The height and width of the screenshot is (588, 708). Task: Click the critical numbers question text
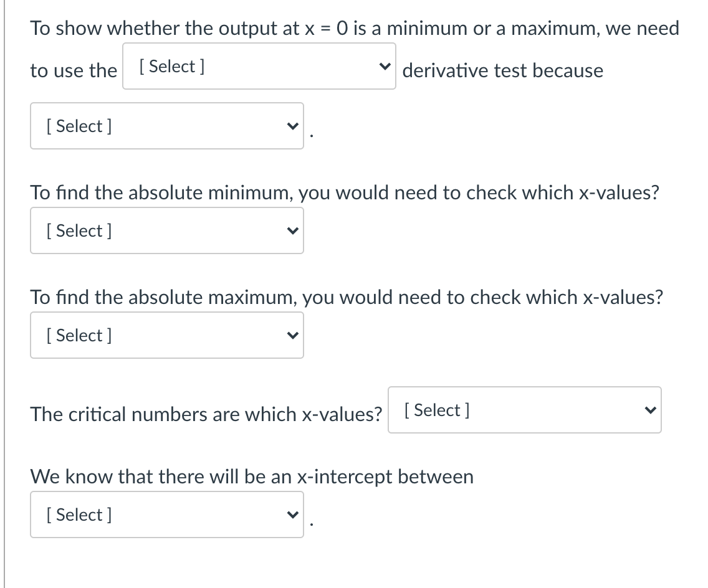coord(207,414)
